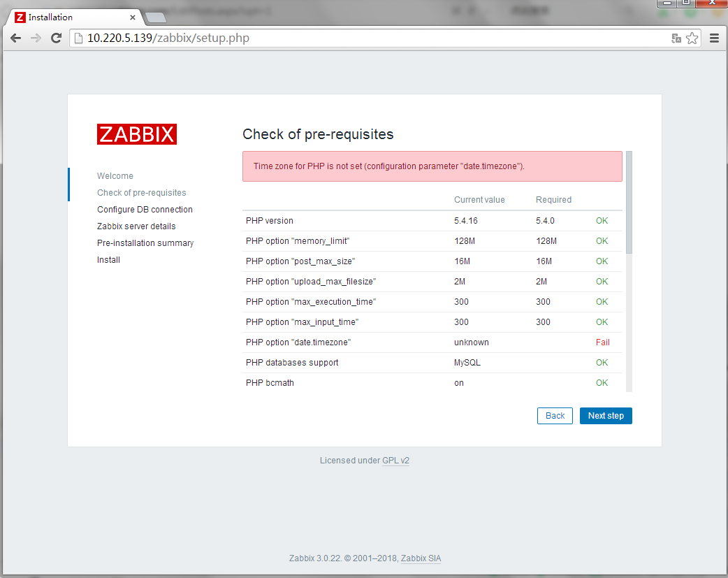Click the "Licensed under" footer text
728x578 pixels.
[349, 461]
